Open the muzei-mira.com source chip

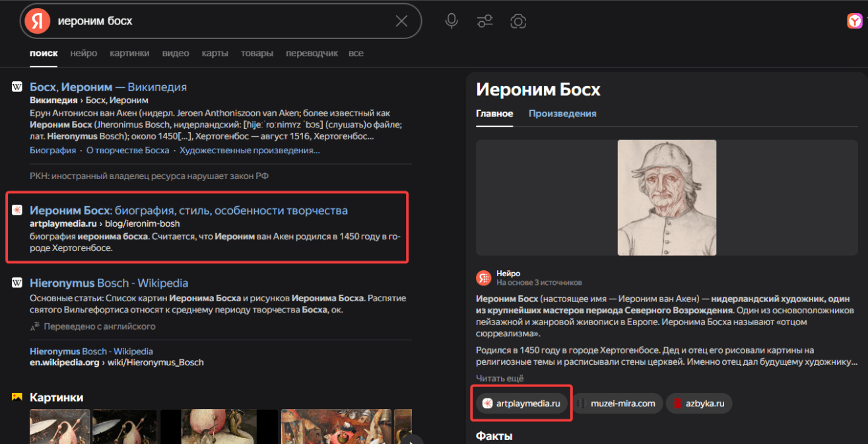coord(617,403)
